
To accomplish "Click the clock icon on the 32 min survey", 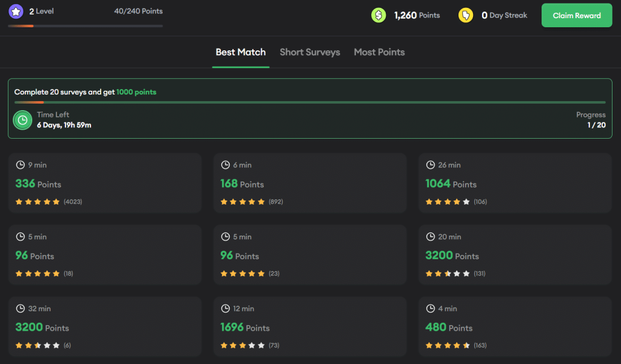I will tap(21, 308).
